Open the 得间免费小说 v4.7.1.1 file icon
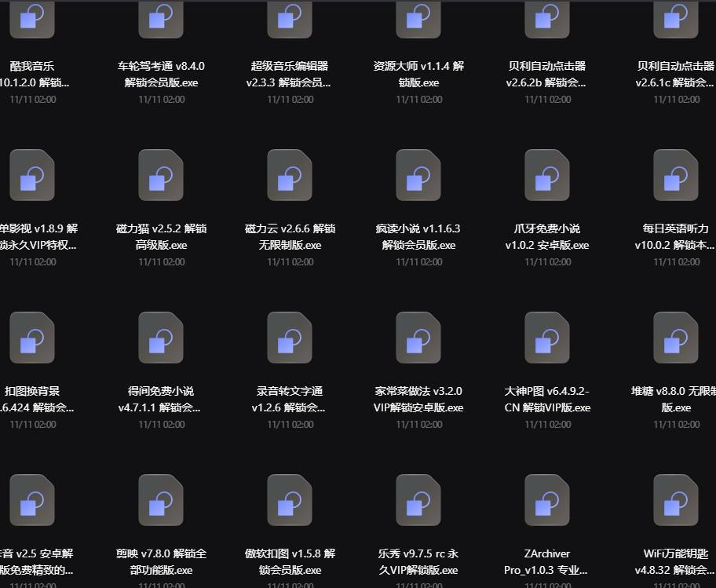The width and height of the screenshot is (716, 588). click(161, 338)
